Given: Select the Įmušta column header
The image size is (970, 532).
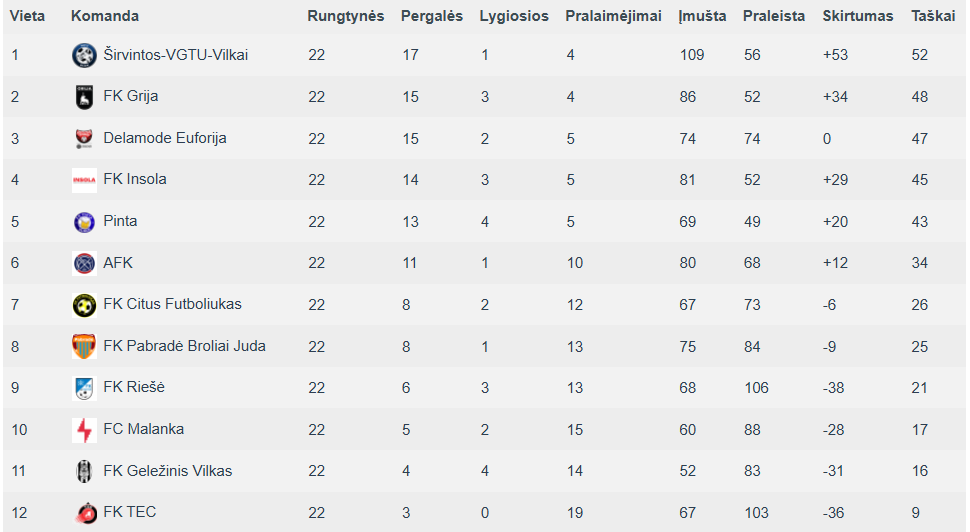Looking at the screenshot, I should coord(702,16).
